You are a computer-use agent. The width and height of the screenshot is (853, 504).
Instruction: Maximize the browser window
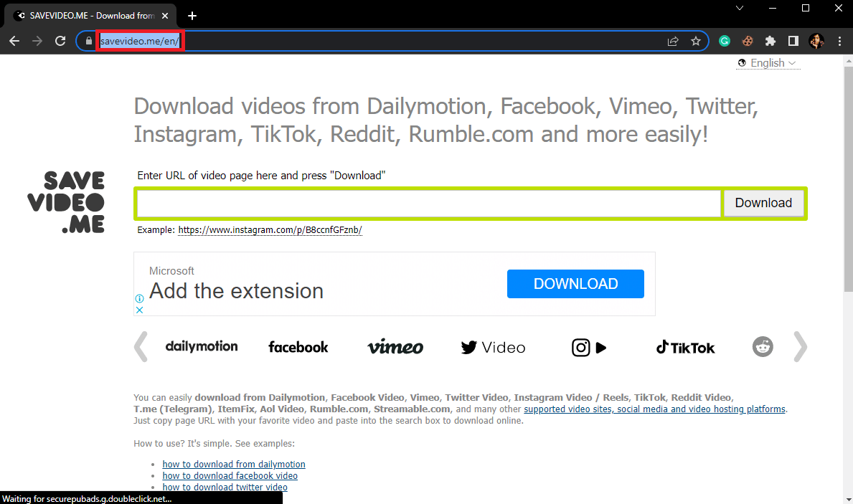[806, 8]
